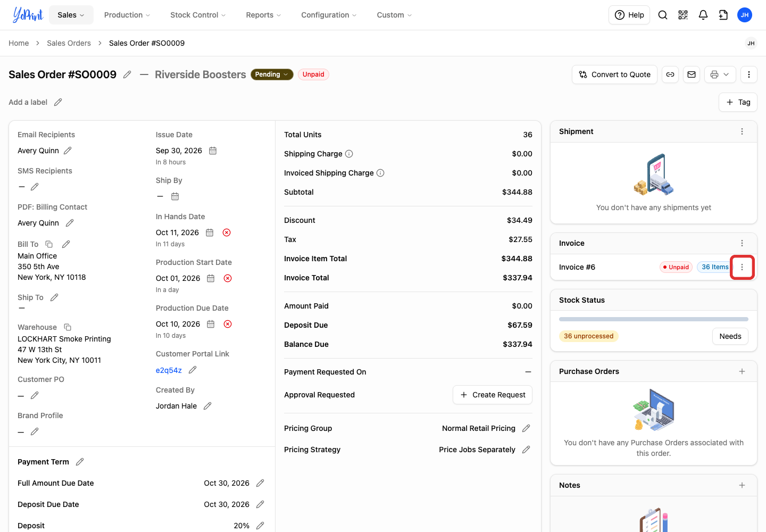Go to Sales Orders breadcrumb
This screenshot has height=532, width=766.
tap(69, 43)
